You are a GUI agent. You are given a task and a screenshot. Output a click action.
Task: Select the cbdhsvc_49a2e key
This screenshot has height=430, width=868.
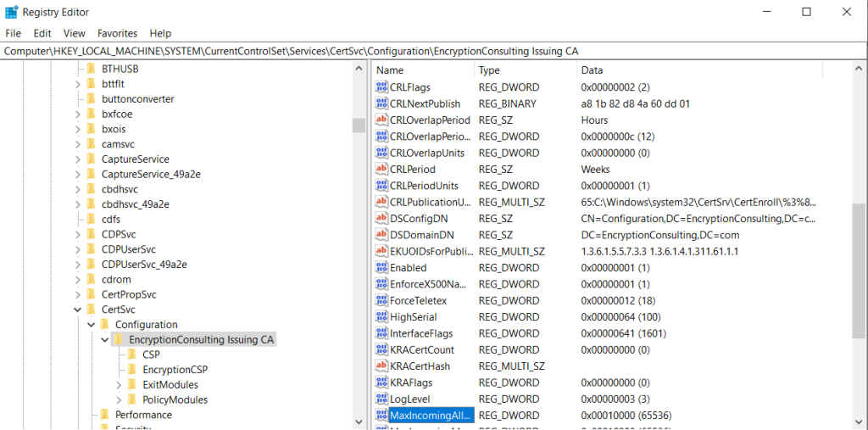coord(135,204)
